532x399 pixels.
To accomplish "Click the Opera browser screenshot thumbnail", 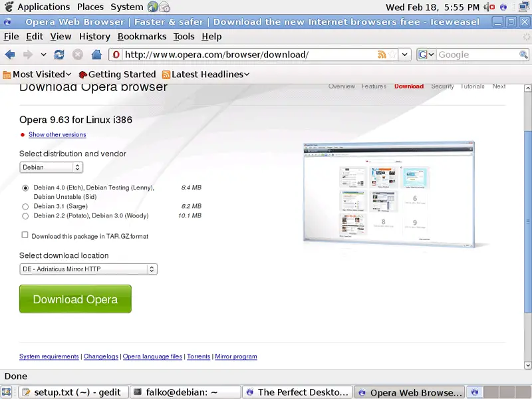I will coord(389,194).
